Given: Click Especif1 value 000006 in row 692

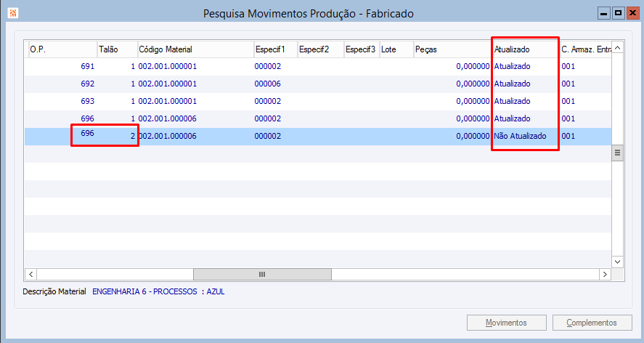Looking at the screenshot, I should 267,84.
